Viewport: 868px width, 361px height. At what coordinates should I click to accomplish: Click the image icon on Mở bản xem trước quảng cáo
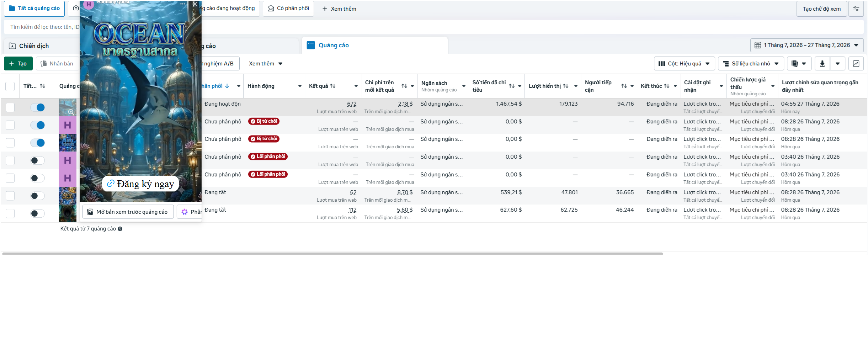coord(90,212)
